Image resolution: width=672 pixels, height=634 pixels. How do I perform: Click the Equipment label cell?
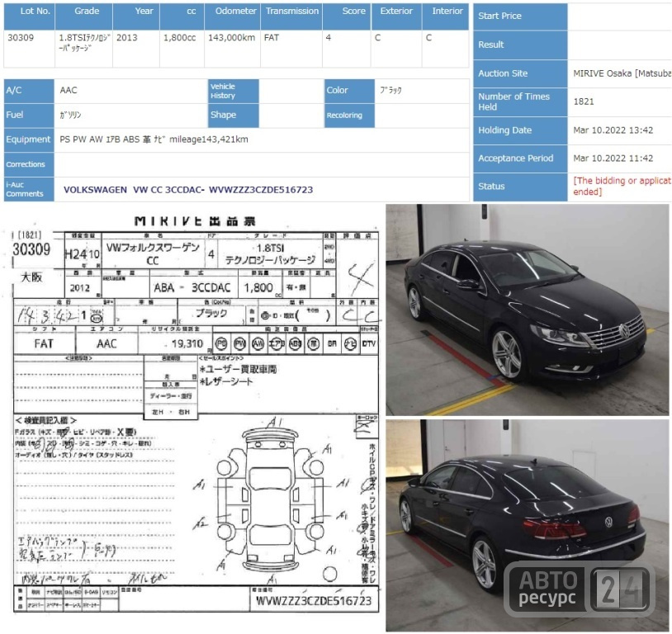click(29, 140)
